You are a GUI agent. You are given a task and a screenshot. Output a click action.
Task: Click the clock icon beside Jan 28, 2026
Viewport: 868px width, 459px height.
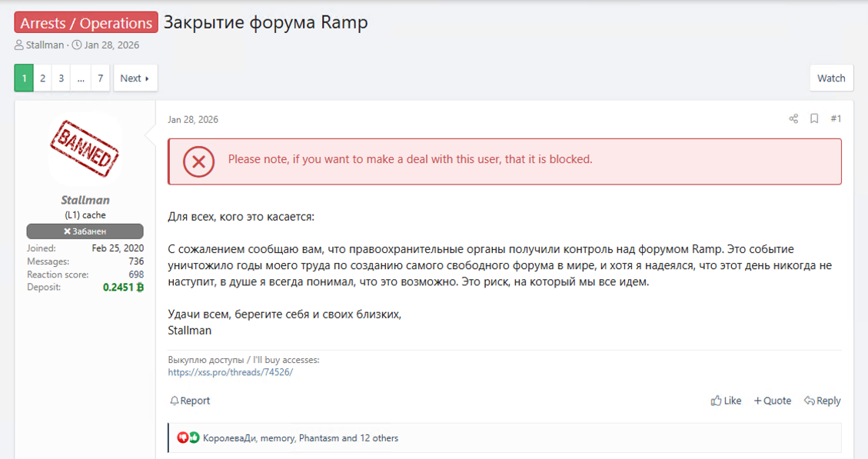click(x=76, y=45)
